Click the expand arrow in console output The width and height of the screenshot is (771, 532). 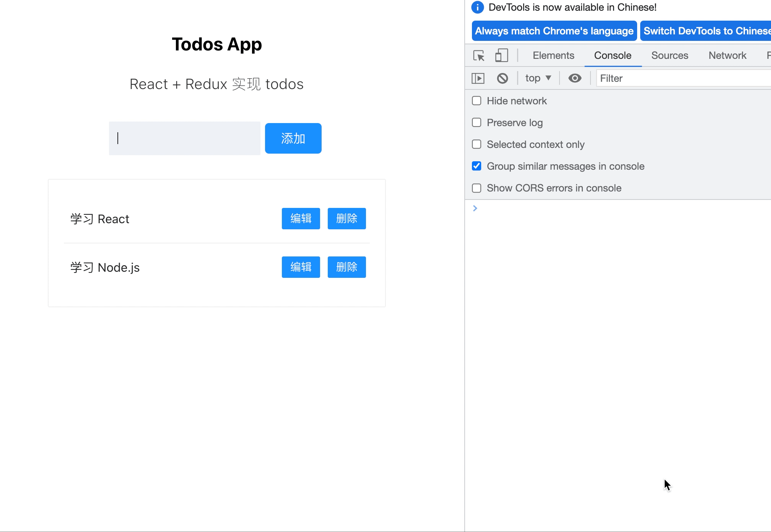[x=475, y=208]
